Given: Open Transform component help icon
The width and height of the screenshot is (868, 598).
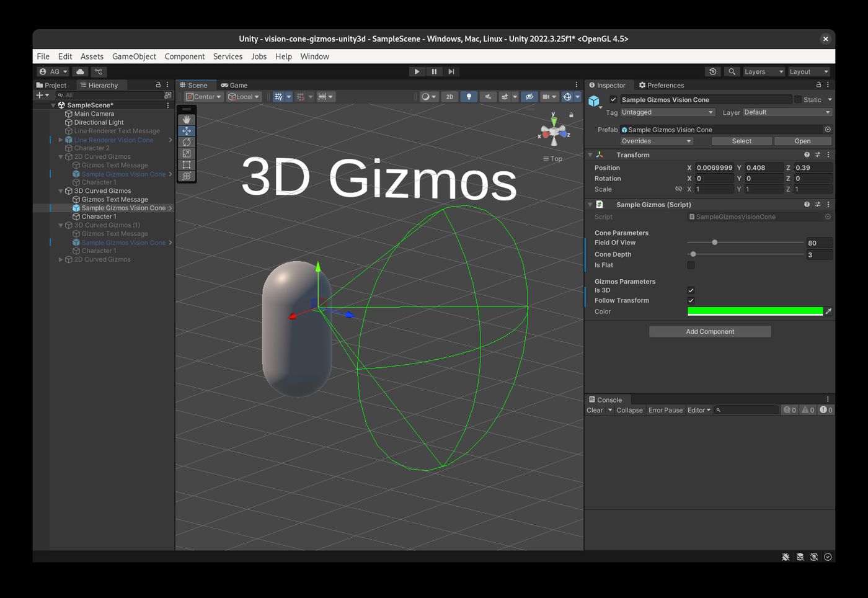Looking at the screenshot, I should tap(807, 154).
